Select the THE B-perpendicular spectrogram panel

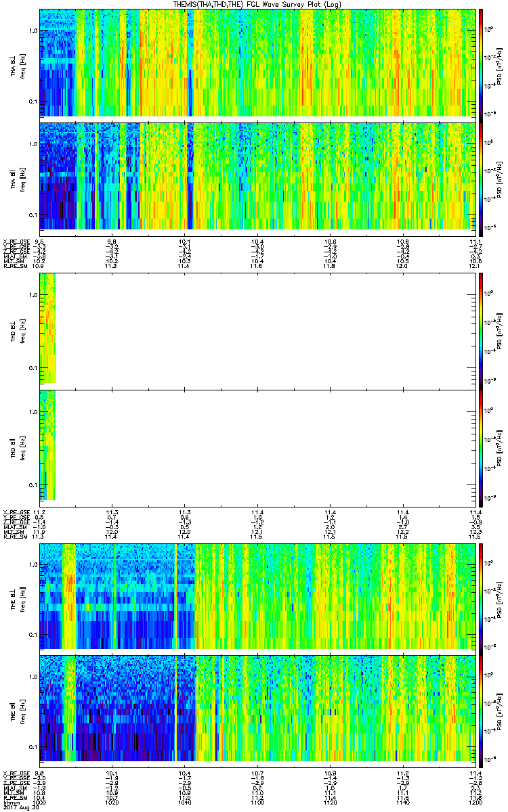257,595
